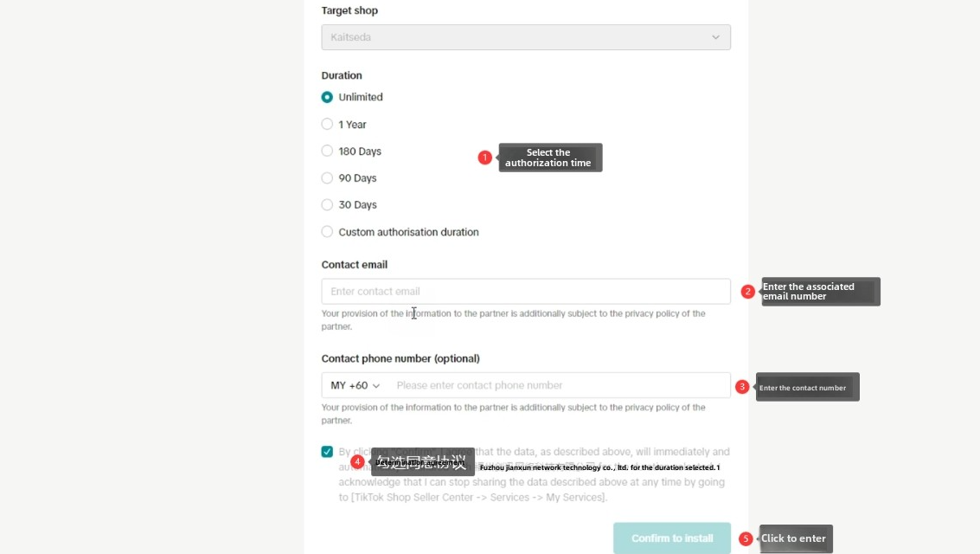Expand the MY +60 country code selector
Image resolution: width=980 pixels, height=554 pixels.
tap(355, 385)
